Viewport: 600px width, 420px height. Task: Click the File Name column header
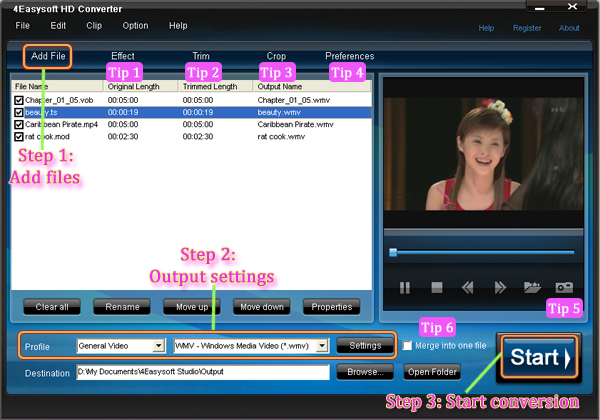coord(57,86)
